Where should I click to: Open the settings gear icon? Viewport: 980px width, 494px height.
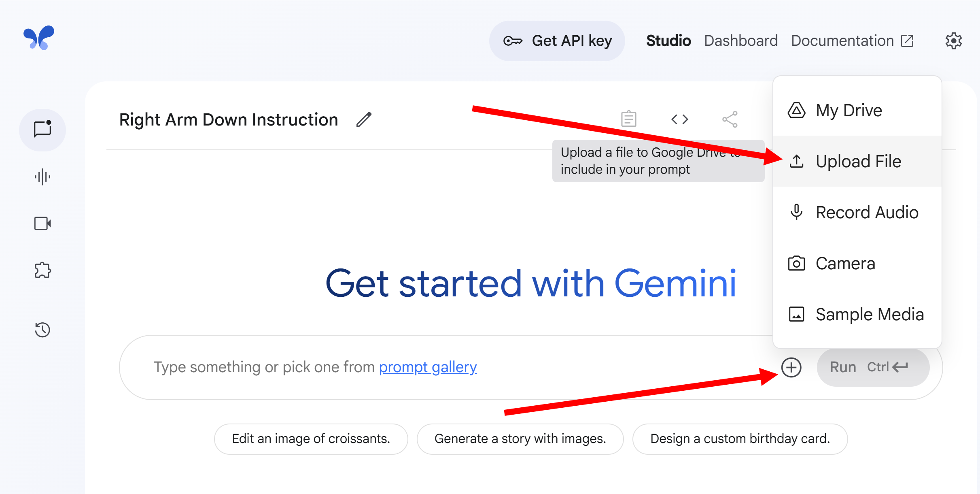click(953, 41)
